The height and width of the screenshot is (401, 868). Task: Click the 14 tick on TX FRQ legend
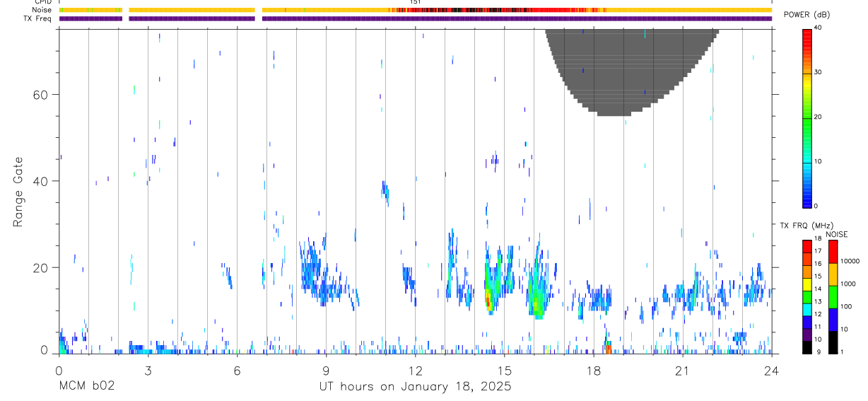(818, 289)
